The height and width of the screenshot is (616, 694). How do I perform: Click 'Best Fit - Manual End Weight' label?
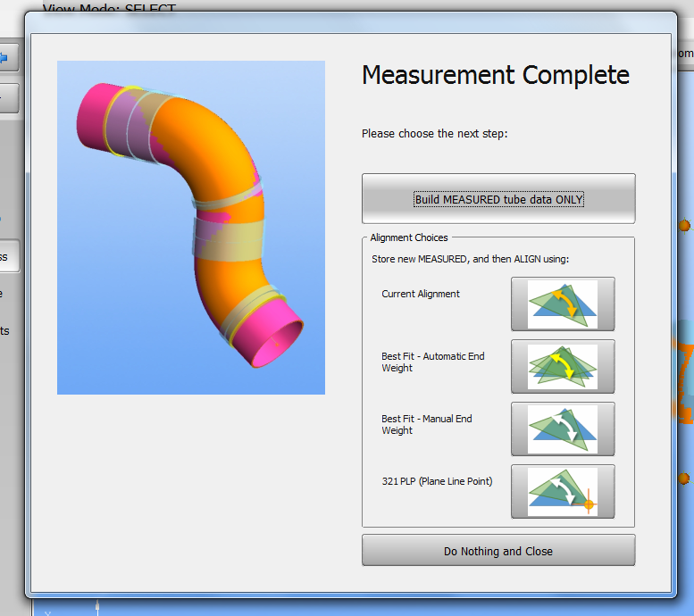pyautogui.click(x=427, y=424)
